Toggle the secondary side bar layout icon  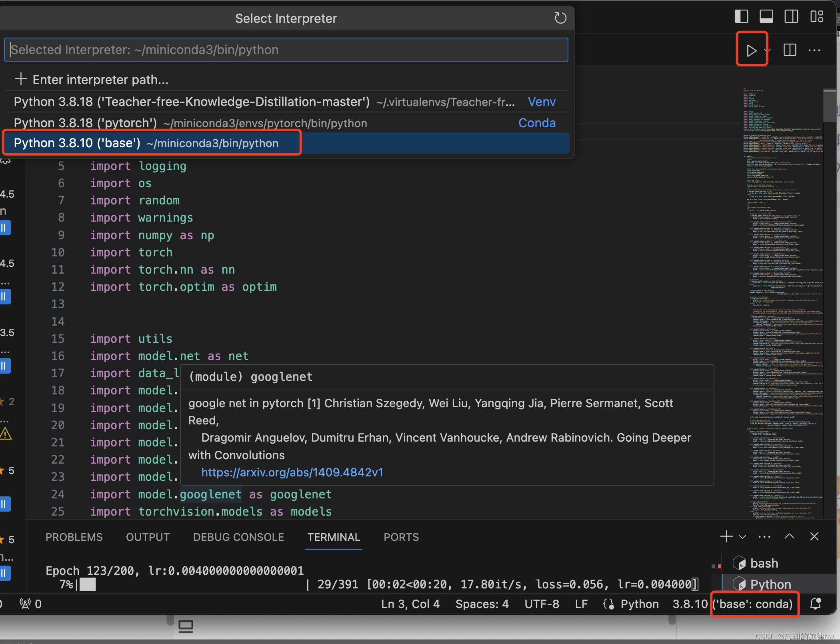(x=791, y=17)
